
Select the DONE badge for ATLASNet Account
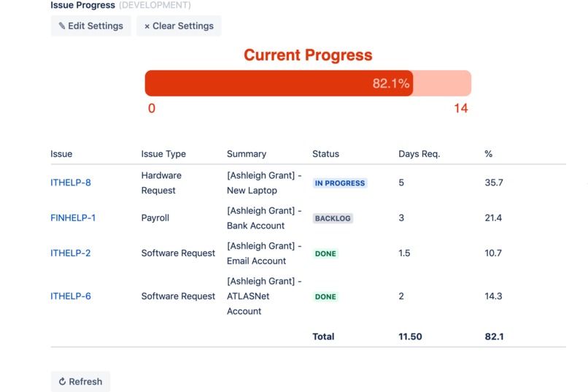click(325, 296)
